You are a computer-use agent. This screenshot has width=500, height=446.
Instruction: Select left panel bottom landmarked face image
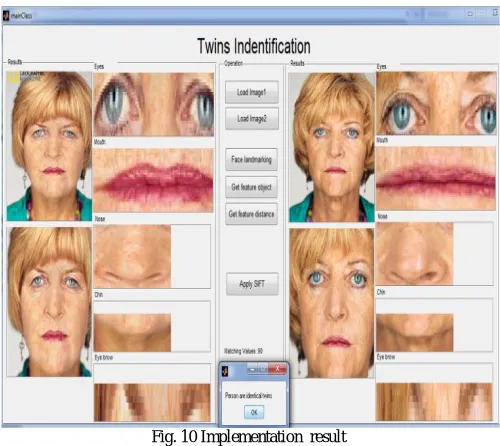pyautogui.click(x=49, y=302)
